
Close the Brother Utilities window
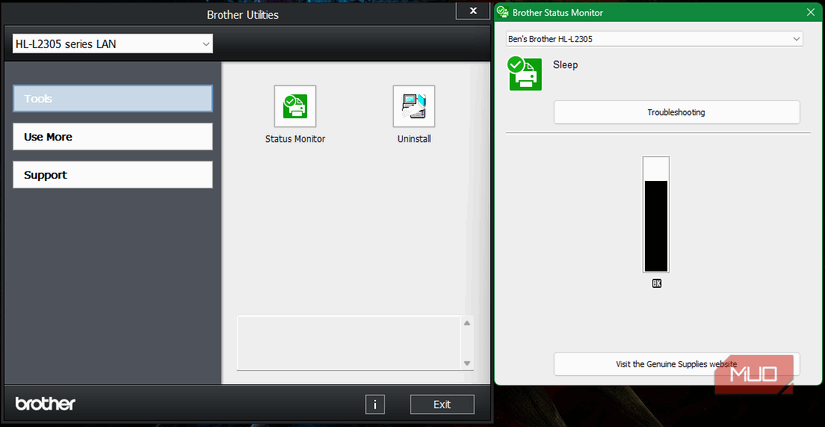(472, 10)
